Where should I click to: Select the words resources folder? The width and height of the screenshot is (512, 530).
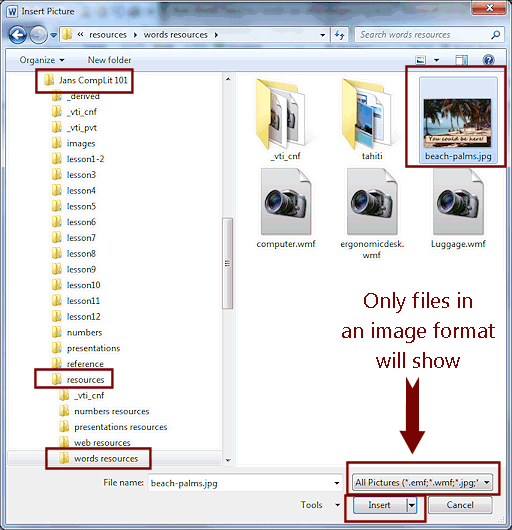[x=98, y=459]
